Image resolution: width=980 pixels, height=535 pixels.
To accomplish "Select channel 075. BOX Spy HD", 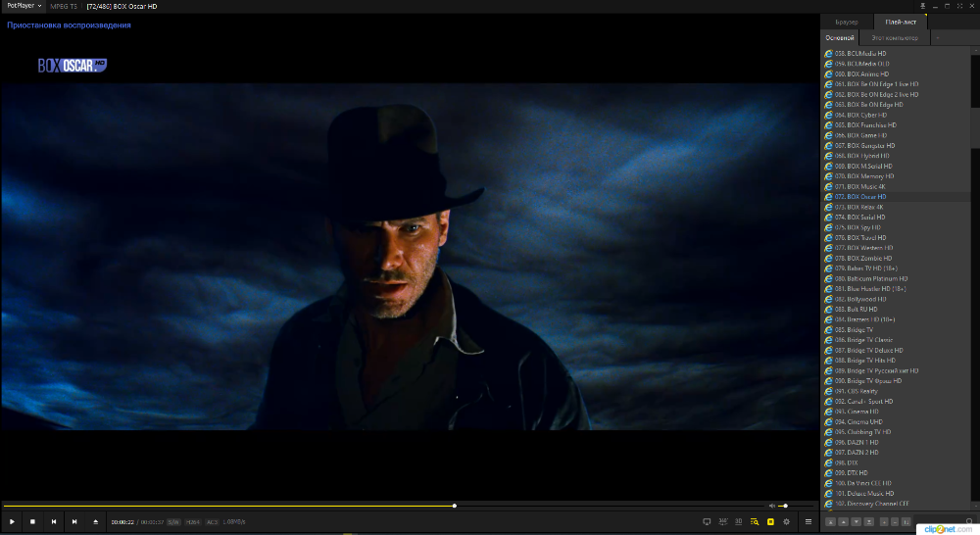I will (897, 227).
